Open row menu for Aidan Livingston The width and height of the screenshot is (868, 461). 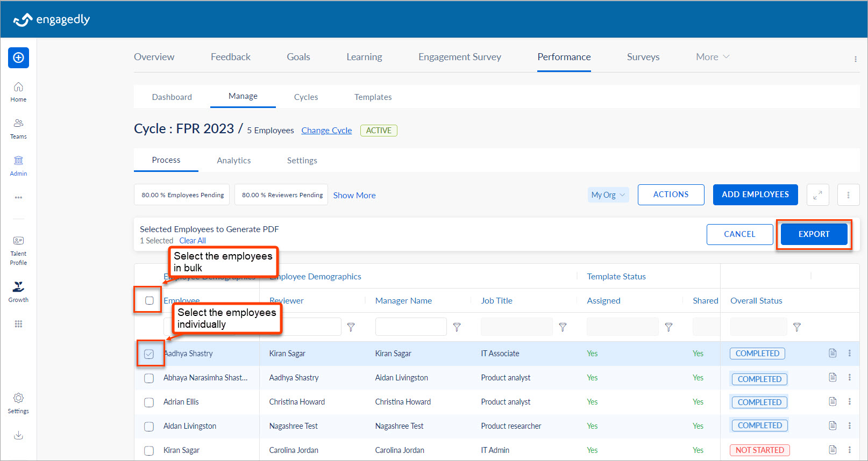click(x=850, y=426)
